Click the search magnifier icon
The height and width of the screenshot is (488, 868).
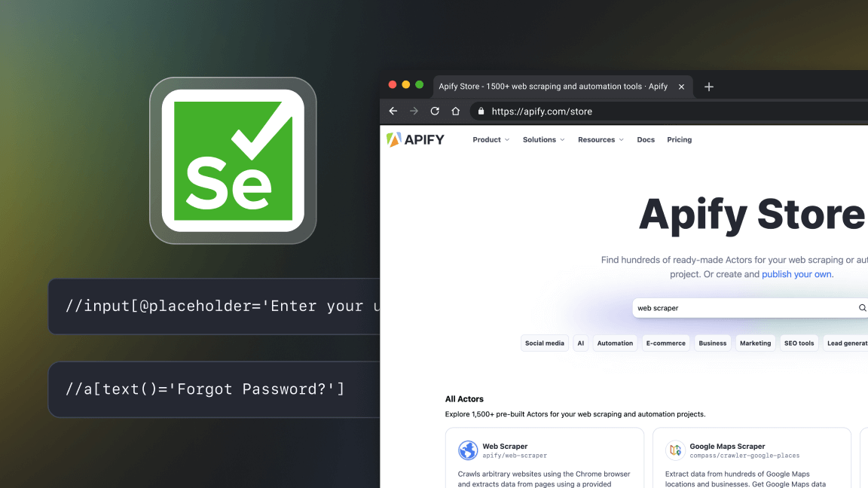click(861, 307)
